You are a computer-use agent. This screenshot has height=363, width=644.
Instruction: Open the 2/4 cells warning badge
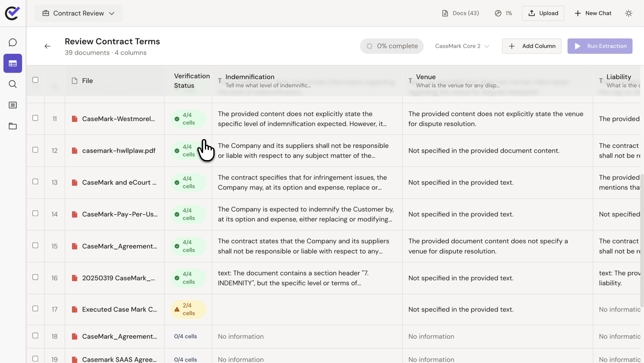pyautogui.click(x=188, y=309)
